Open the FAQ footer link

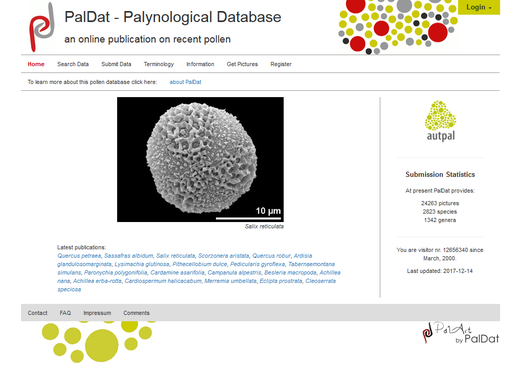65,313
